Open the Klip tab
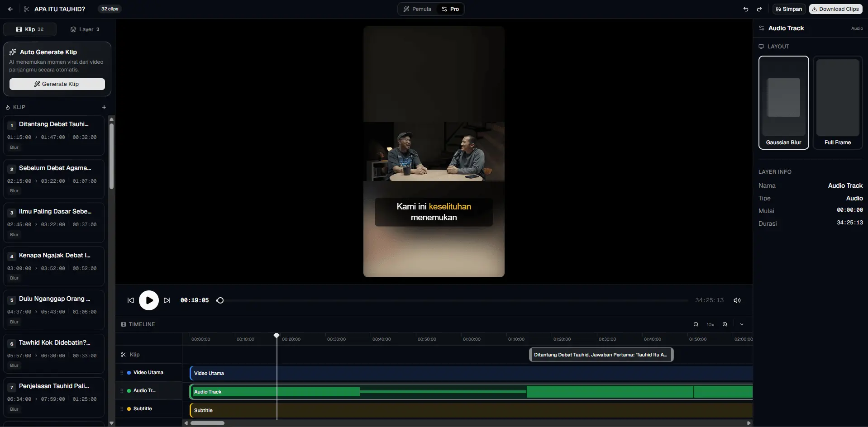The height and width of the screenshot is (427, 868). pos(30,29)
